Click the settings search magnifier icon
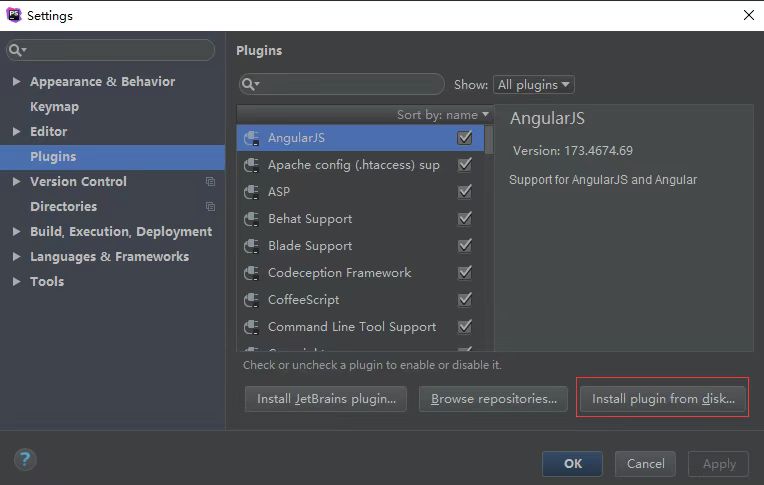Image resolution: width=764 pixels, height=485 pixels. [x=18, y=50]
